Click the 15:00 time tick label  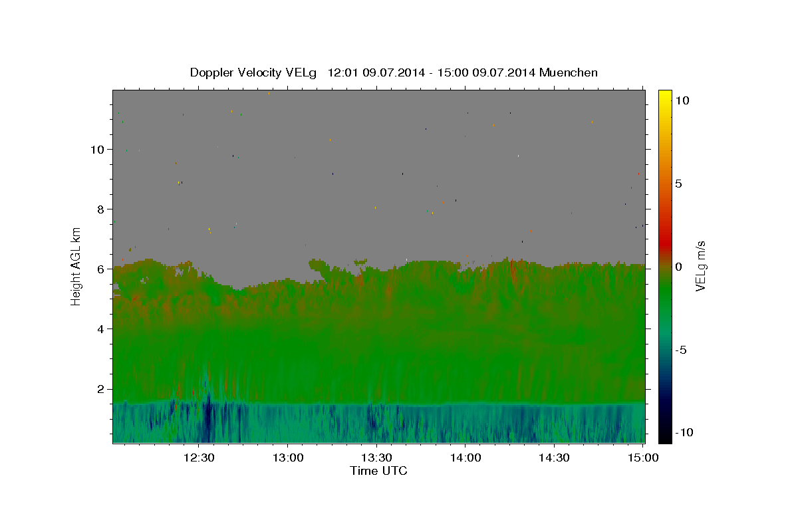pyautogui.click(x=642, y=458)
